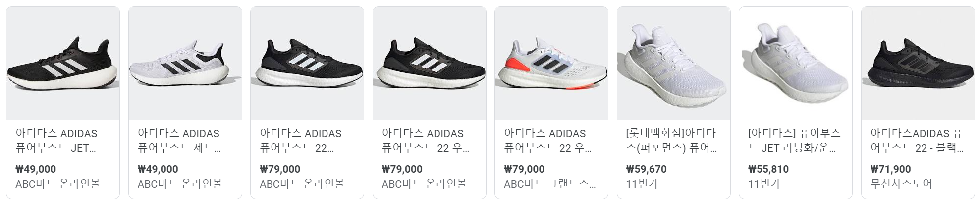Open the 아디다스 ADIDAS 퓨어부스트 JET title link

pos(56,140)
